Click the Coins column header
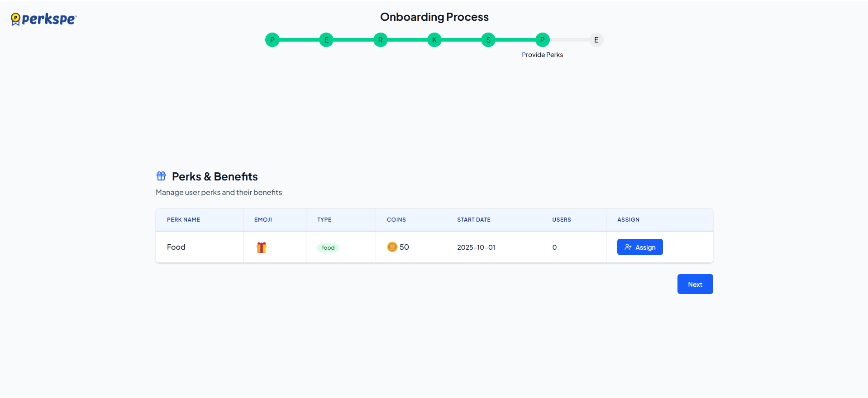Viewport: 868px width, 398px height. [396, 220]
